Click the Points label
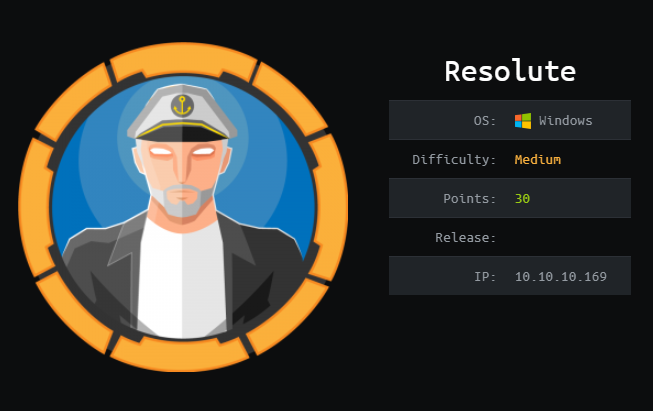653x411 pixels. pyautogui.click(x=469, y=199)
